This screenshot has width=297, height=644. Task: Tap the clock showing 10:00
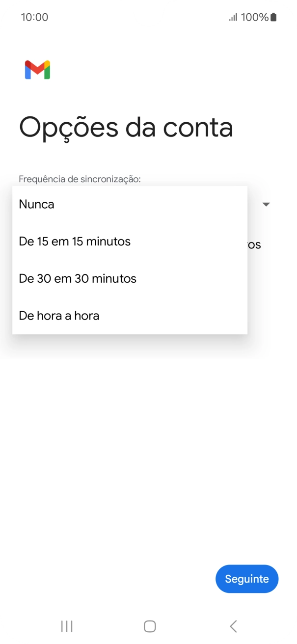[34, 17]
